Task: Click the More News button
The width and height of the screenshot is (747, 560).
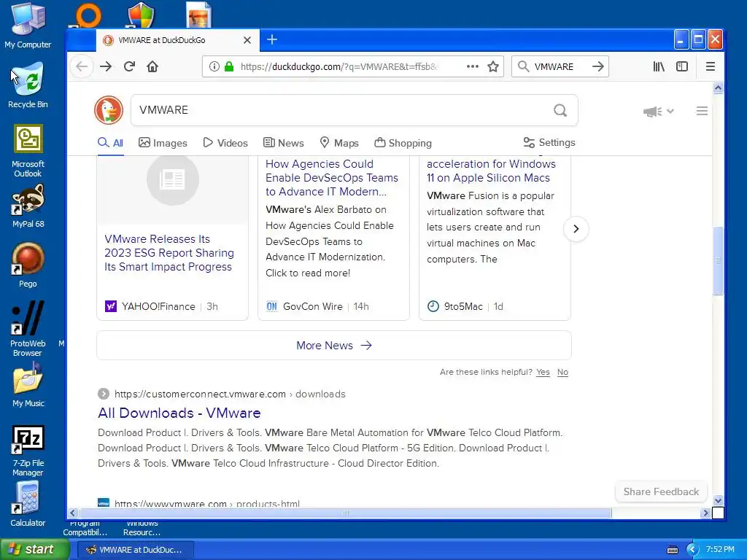Action: [x=334, y=345]
